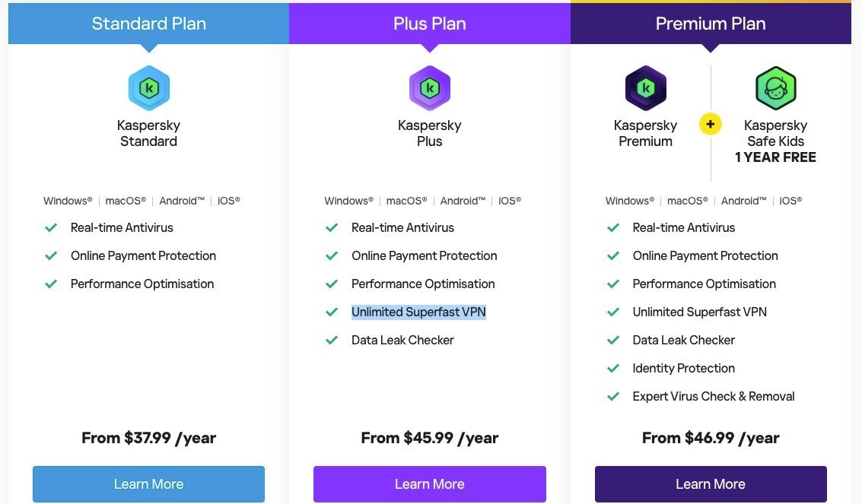Open Learn More for the Standard Plan
862x504 pixels.
coord(148,484)
